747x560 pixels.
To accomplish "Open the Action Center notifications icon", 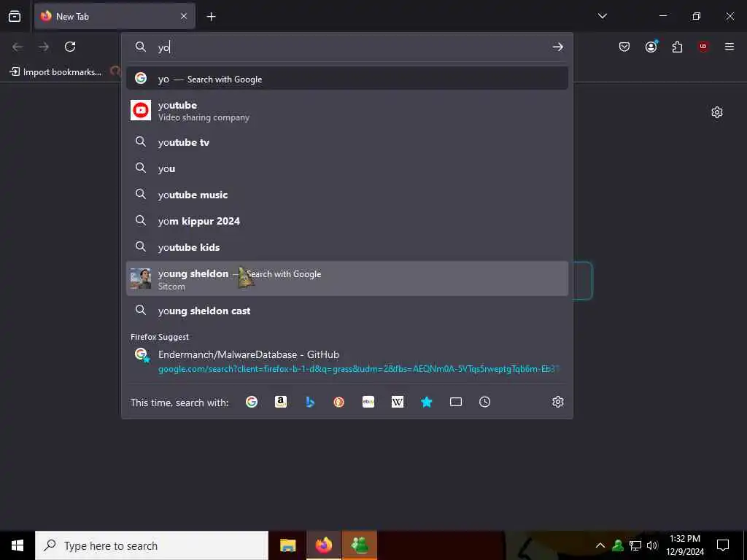I will pyautogui.click(x=723, y=545).
